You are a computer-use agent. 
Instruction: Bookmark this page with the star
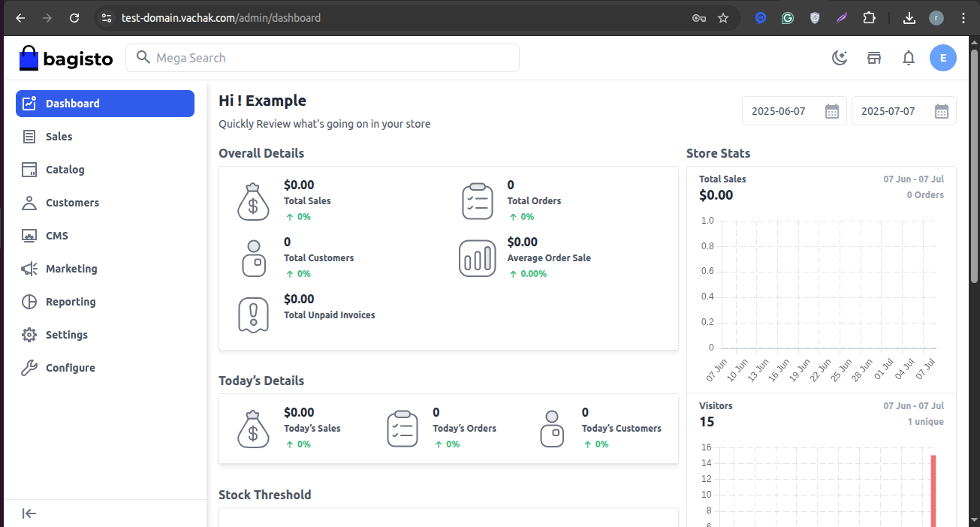723,18
